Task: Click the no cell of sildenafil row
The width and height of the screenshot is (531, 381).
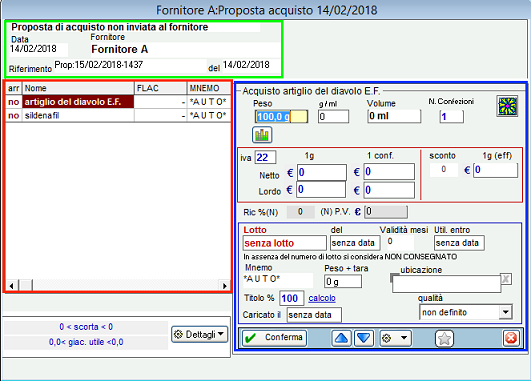Action: [x=14, y=115]
